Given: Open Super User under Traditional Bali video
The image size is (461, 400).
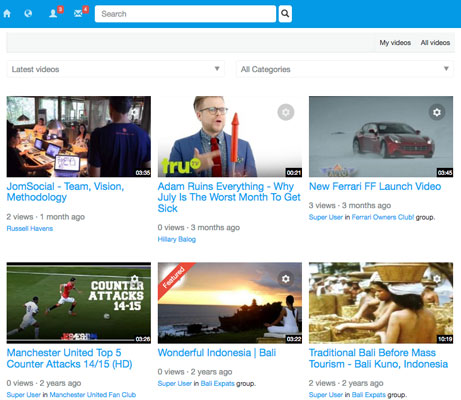Looking at the screenshot, I should (x=326, y=395).
